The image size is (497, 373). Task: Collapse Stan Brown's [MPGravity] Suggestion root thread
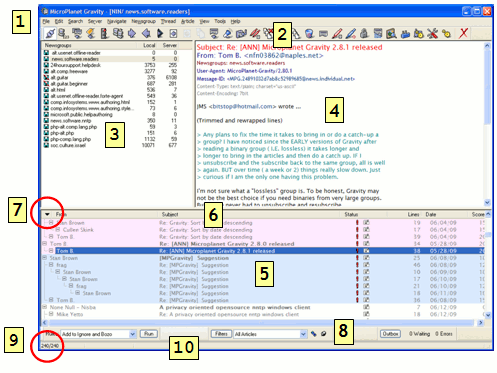click(44, 258)
